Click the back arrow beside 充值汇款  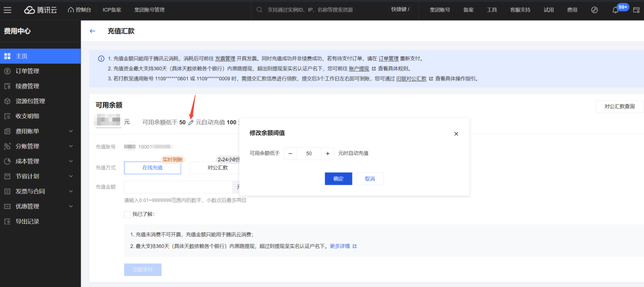pos(93,31)
